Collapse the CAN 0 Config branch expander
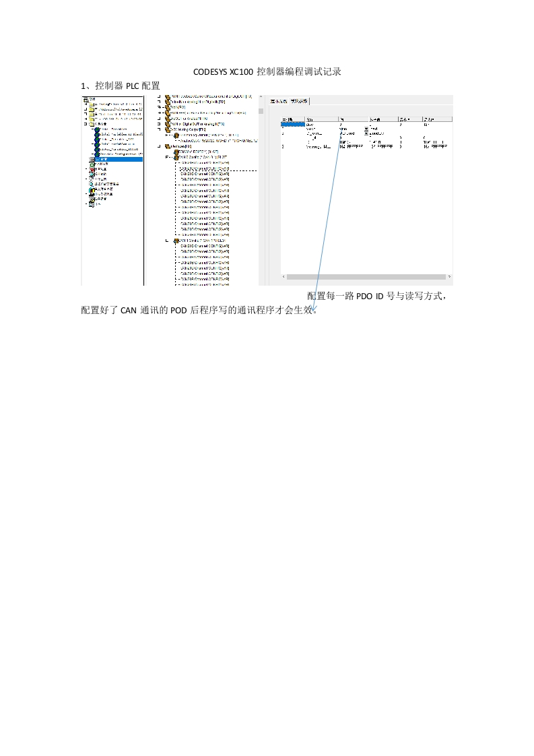Screen dimensions: 534x756 pyautogui.click(x=167, y=157)
